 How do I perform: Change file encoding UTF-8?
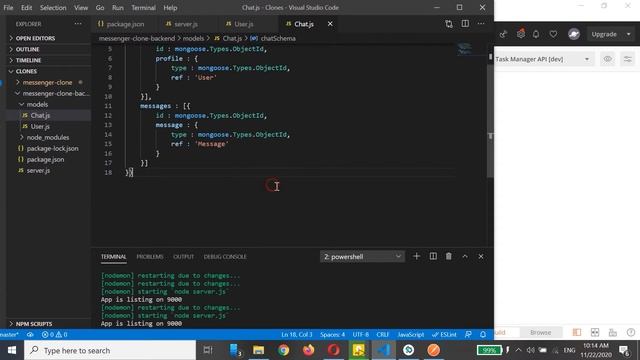[360, 335]
